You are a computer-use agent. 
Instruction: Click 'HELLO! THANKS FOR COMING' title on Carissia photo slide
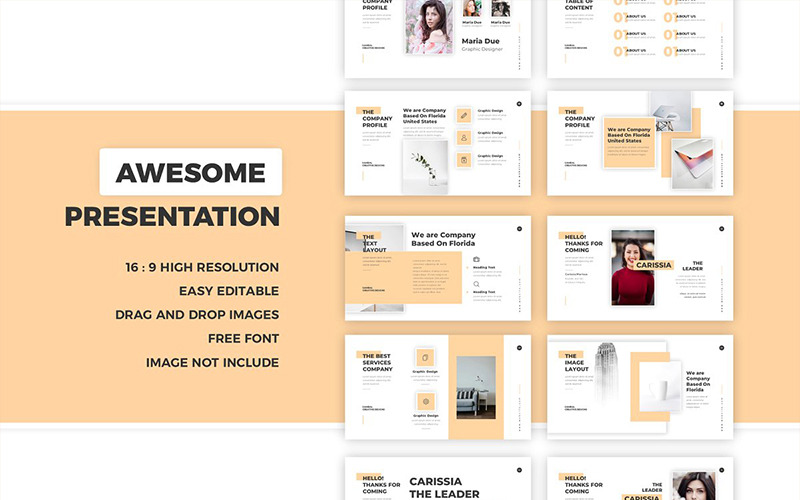(584, 243)
